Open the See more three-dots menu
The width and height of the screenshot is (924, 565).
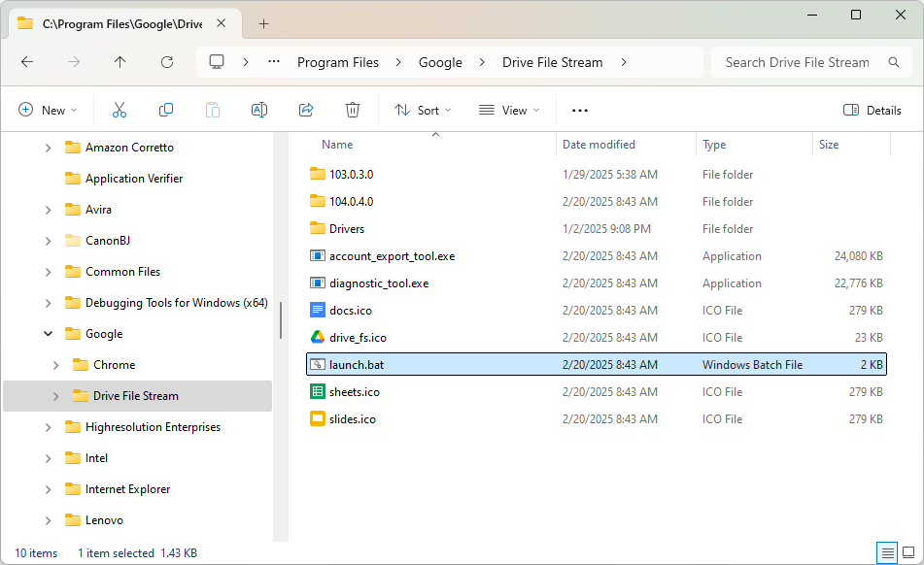tap(580, 110)
